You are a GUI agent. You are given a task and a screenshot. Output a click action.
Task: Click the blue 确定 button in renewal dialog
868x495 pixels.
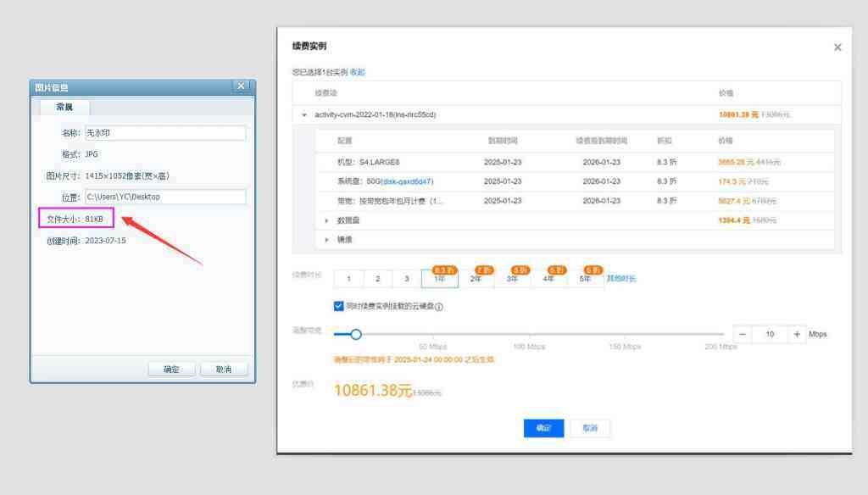(x=543, y=428)
